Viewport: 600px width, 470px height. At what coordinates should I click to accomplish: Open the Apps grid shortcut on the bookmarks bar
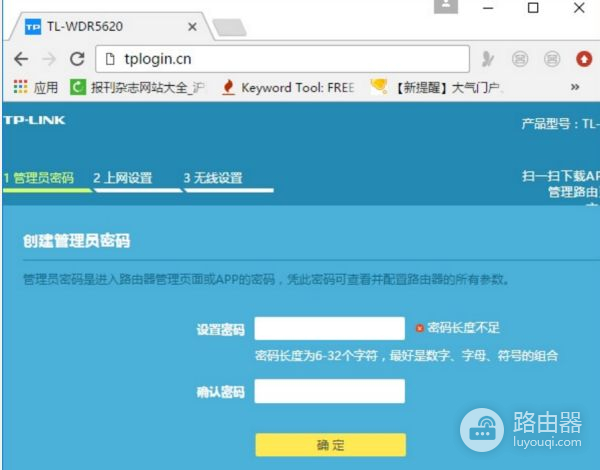click(35, 87)
